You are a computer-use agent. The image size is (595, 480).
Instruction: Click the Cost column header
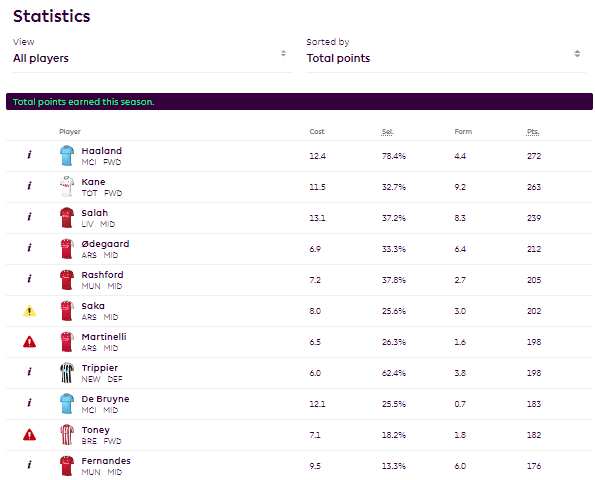[x=317, y=132]
